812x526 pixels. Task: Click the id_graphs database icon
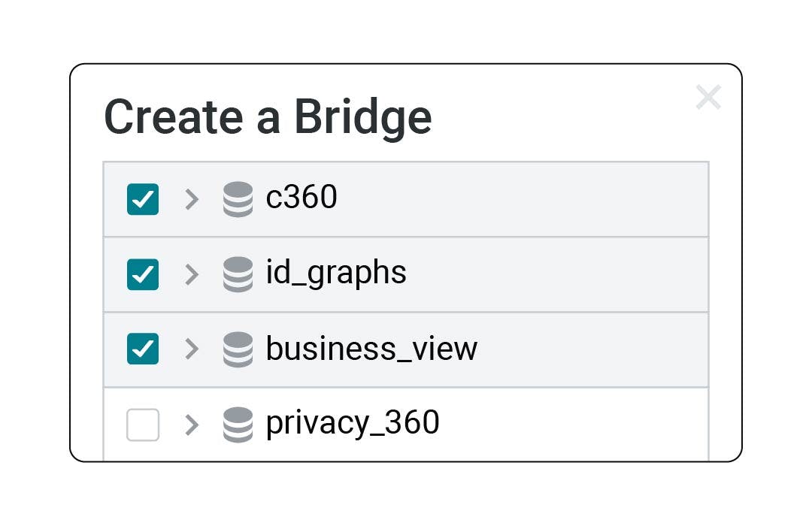[x=238, y=274]
